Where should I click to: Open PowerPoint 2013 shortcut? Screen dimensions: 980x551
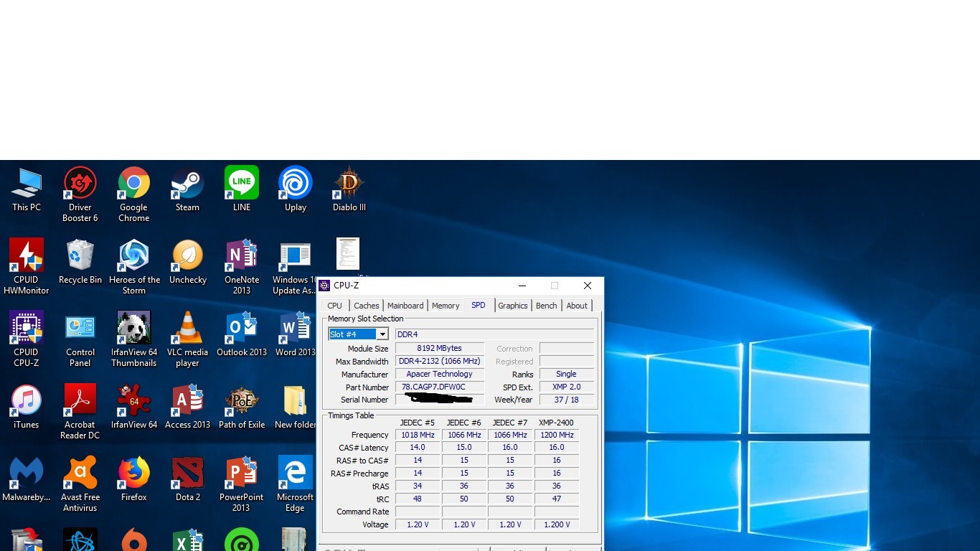coord(242,484)
